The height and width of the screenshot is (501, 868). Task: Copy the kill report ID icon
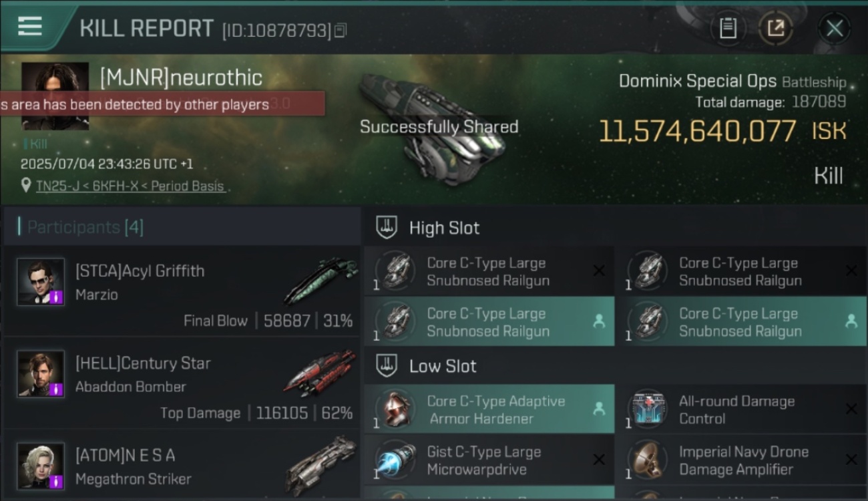pyautogui.click(x=341, y=30)
